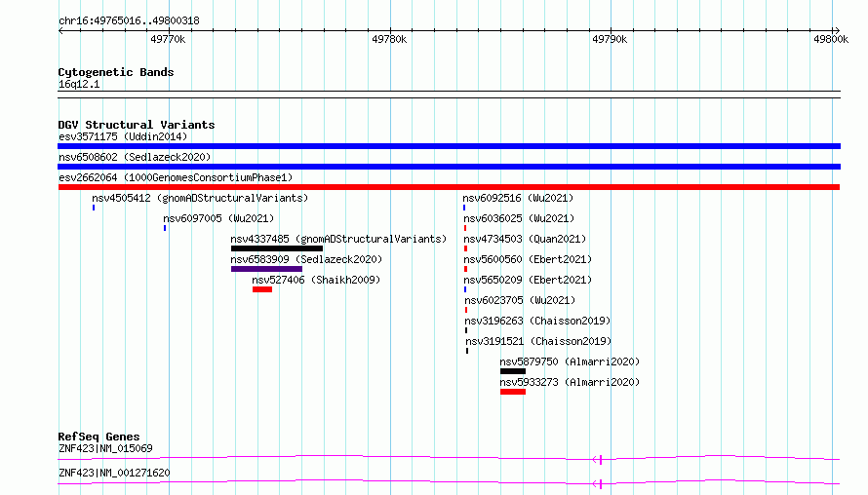Click the nsv6023705 (Wu2021) label
Image resolution: width=868 pixels, height=495 pixels.
point(520,300)
